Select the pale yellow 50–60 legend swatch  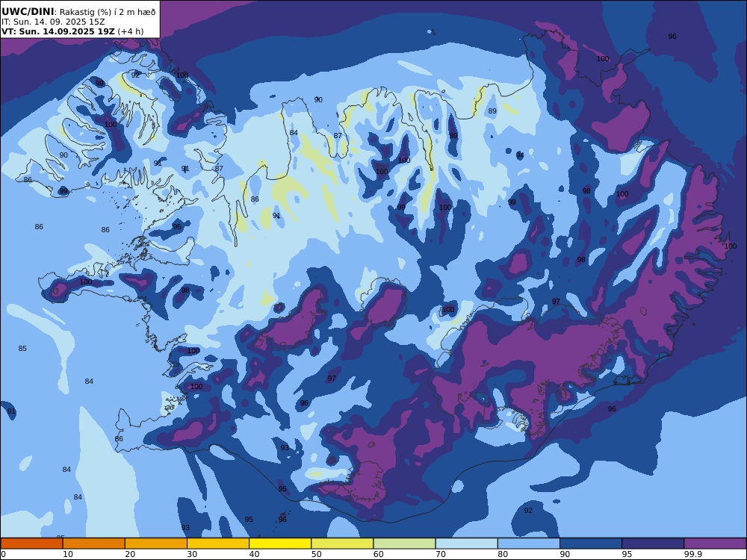tap(343, 544)
